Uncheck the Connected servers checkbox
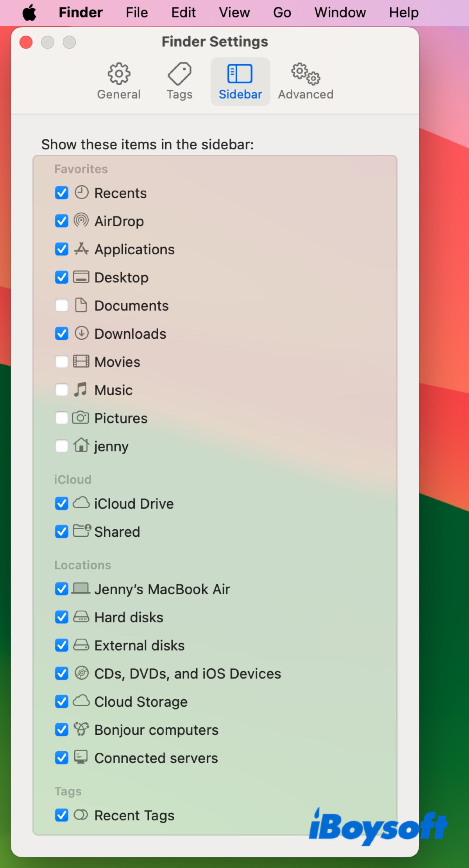469x868 pixels. coord(62,757)
